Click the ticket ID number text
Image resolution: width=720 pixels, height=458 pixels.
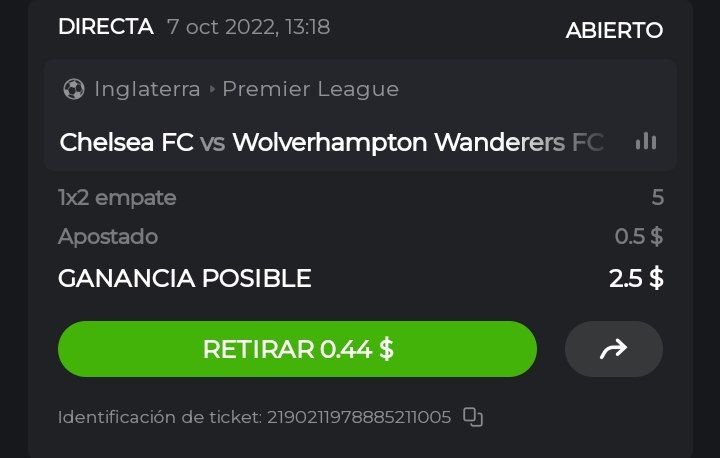click(358, 417)
